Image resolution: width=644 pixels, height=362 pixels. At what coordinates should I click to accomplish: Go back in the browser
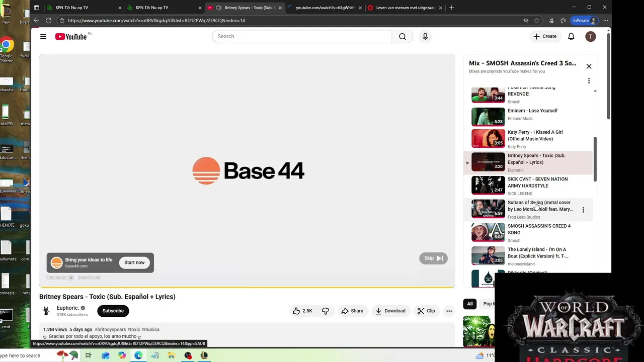(36, 21)
